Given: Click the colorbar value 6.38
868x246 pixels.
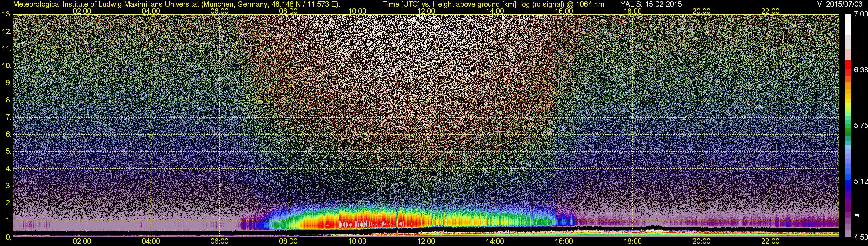Looking at the screenshot, I should (x=860, y=70).
